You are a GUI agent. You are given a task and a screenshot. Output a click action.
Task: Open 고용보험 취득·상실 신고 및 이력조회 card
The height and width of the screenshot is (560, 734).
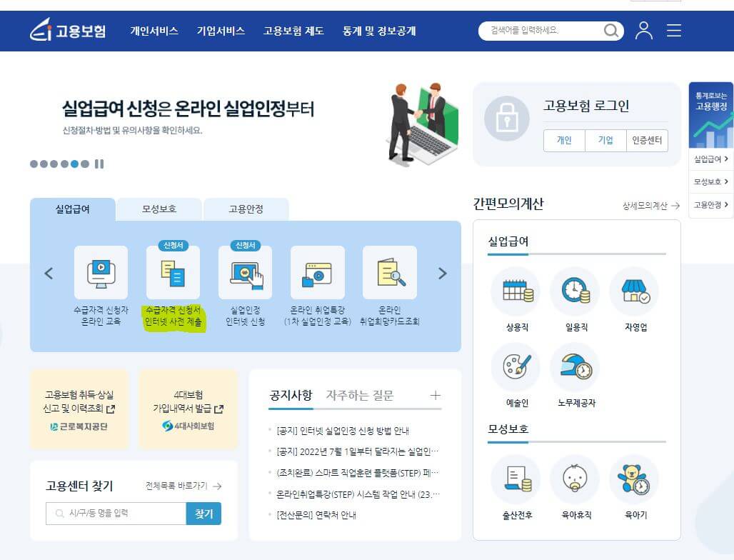pyautogui.click(x=79, y=409)
